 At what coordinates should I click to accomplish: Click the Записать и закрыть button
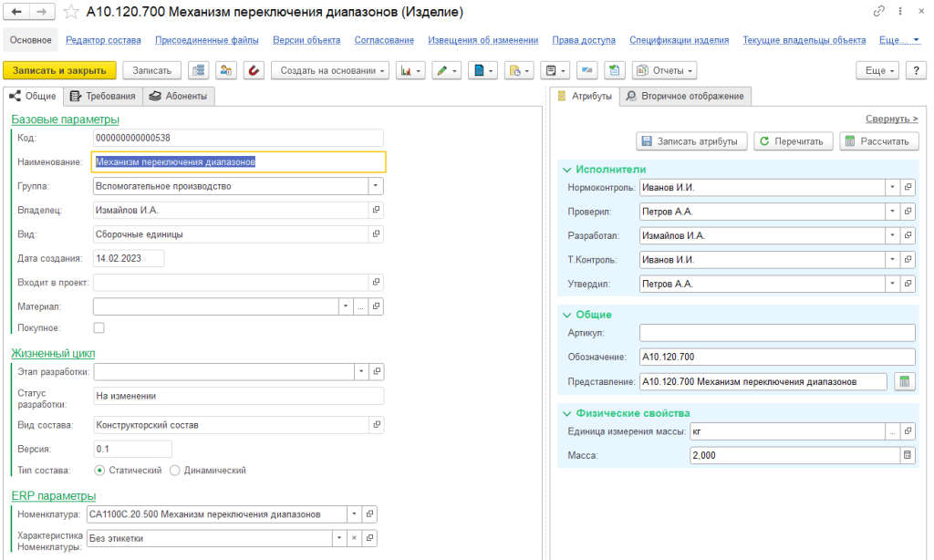(60, 70)
